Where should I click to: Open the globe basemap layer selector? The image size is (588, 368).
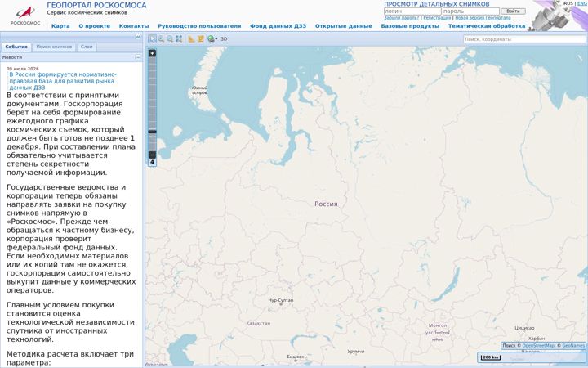212,38
